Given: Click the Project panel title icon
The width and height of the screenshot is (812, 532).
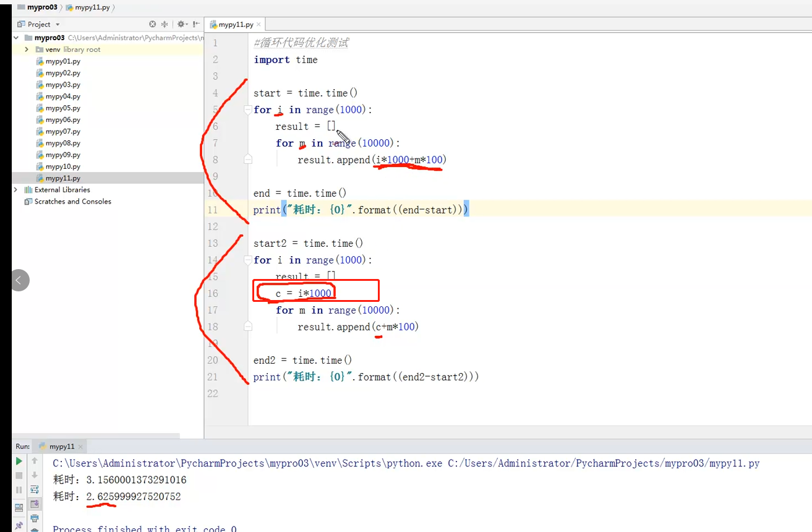Looking at the screenshot, I should pos(21,24).
